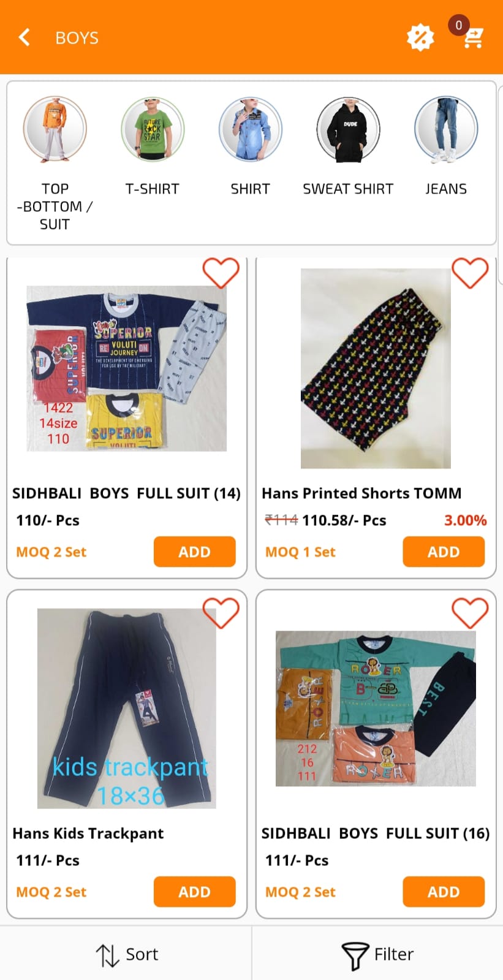The image size is (503, 980).
Task: Open the discount offers badge icon
Action: (x=420, y=37)
